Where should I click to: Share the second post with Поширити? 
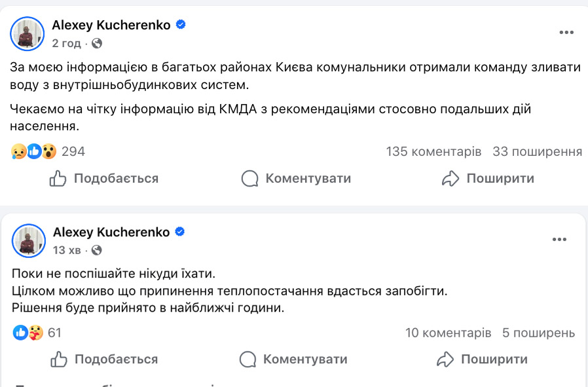pyautogui.click(x=482, y=359)
